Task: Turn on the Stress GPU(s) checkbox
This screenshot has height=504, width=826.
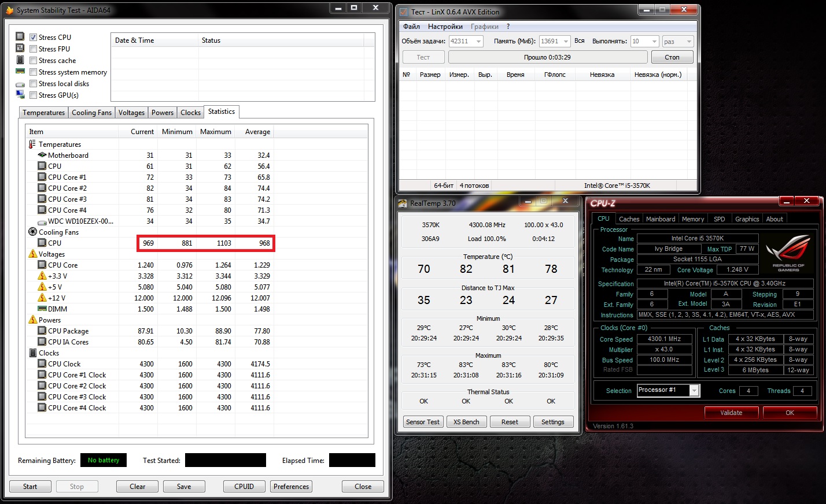Action: 34,95
